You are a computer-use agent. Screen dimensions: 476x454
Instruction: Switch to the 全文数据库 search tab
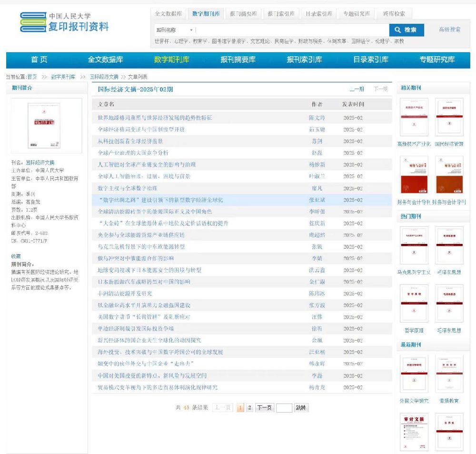pos(168,14)
